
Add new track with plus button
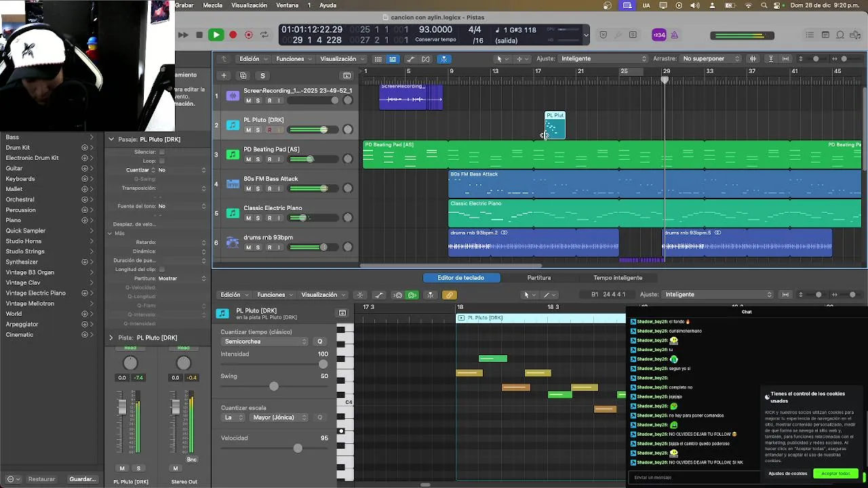pos(224,75)
